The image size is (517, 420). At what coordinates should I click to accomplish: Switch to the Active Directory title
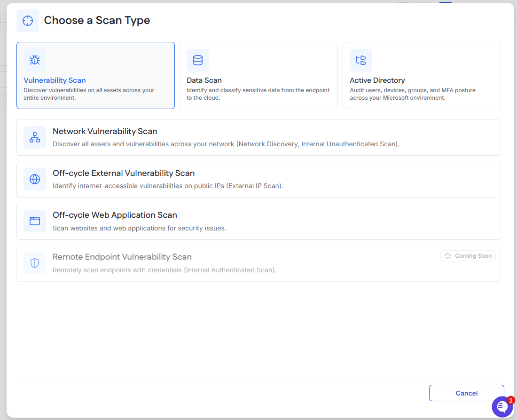click(377, 80)
